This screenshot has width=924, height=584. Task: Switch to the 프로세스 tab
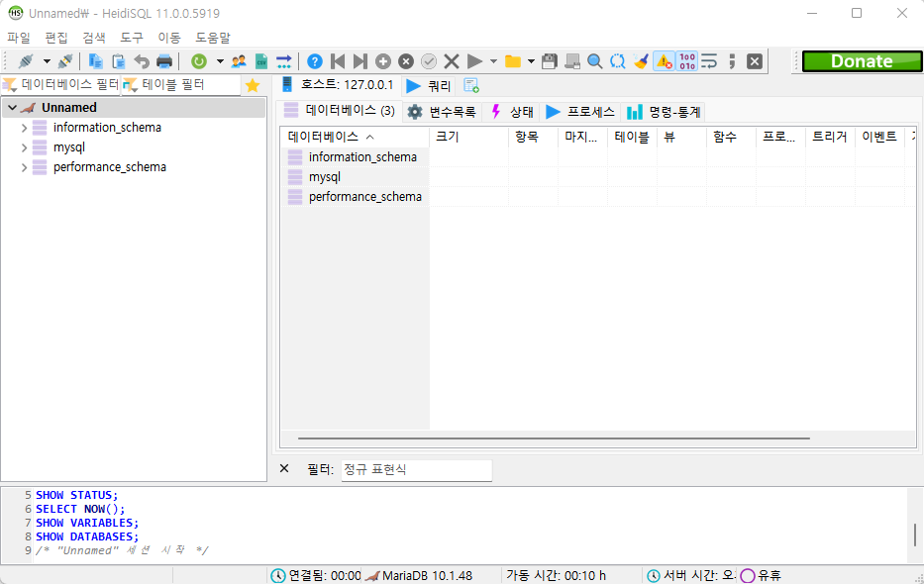580,112
